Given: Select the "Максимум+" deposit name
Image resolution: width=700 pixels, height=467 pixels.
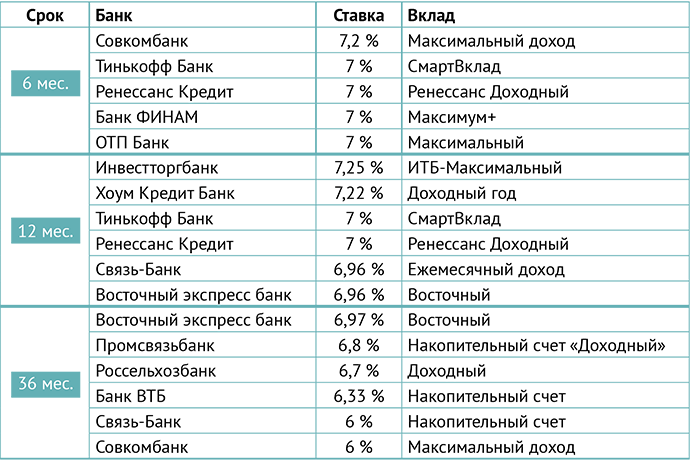Looking at the screenshot, I should [452, 117].
